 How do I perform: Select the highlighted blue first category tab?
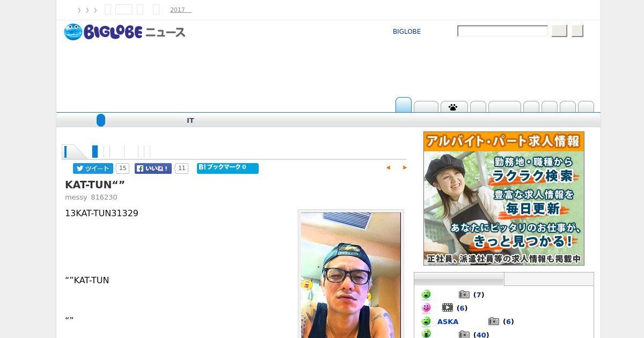click(x=404, y=105)
